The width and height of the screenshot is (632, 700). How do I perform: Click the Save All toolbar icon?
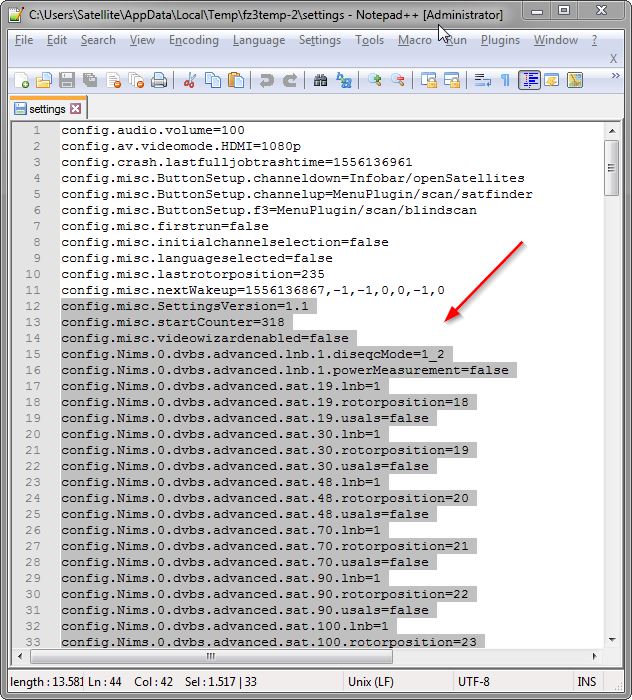pos(90,81)
